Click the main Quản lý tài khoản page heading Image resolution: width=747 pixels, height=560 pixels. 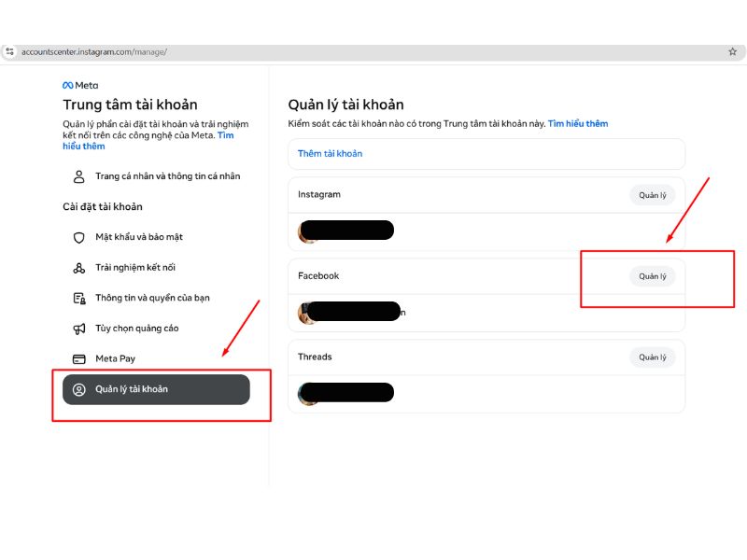point(345,105)
